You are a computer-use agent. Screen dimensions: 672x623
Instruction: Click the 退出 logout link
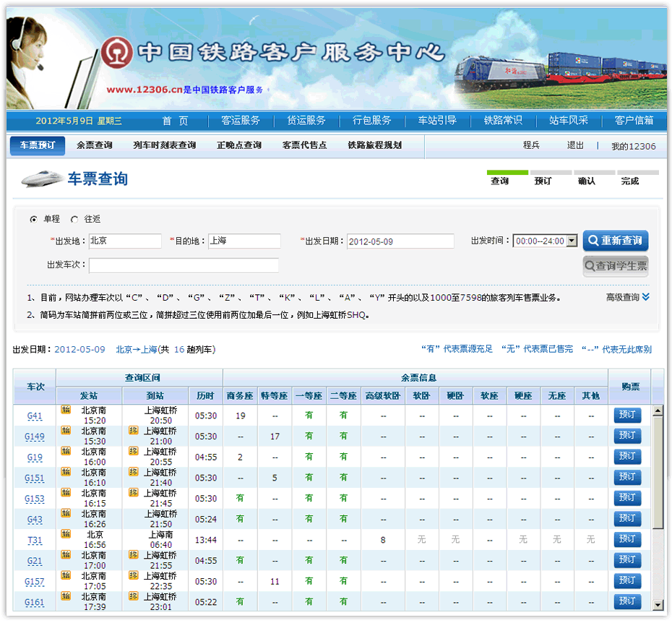(x=575, y=146)
